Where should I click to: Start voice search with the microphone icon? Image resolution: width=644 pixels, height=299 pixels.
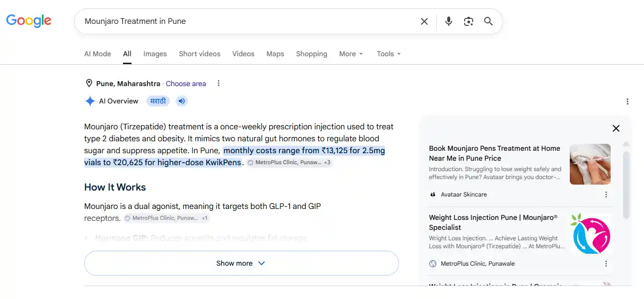tap(449, 21)
